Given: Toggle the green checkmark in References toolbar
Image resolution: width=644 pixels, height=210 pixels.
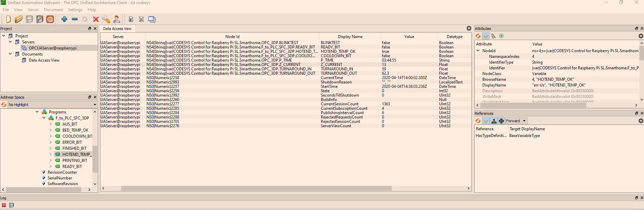Looking at the screenshot, I should click(486, 121).
